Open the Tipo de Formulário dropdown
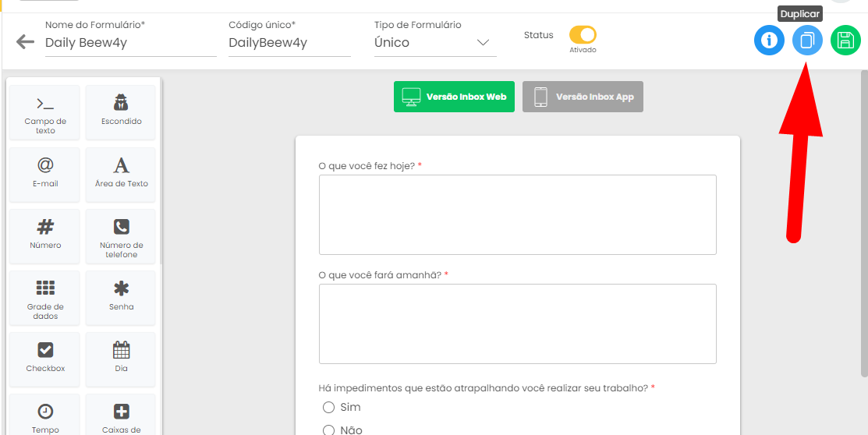The image size is (868, 435). [435, 43]
